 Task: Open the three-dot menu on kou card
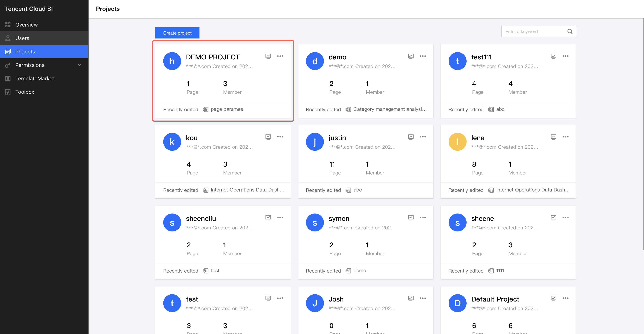(x=280, y=137)
